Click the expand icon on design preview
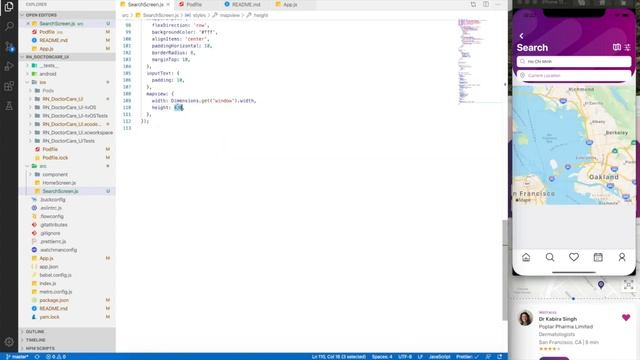 tap(629, 284)
